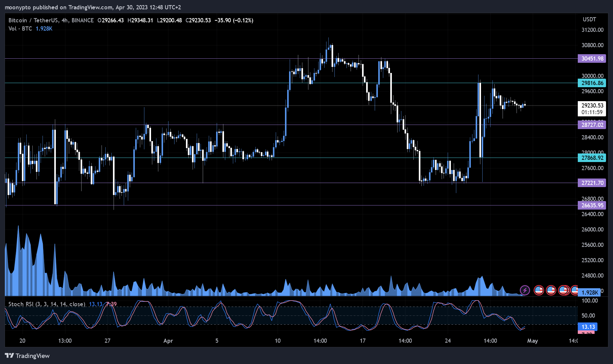Select the 29816.86 horizontal line price label

tap(592, 83)
